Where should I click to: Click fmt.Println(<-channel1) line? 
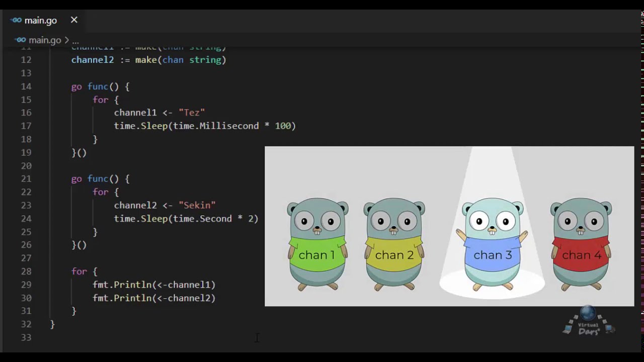(x=154, y=285)
